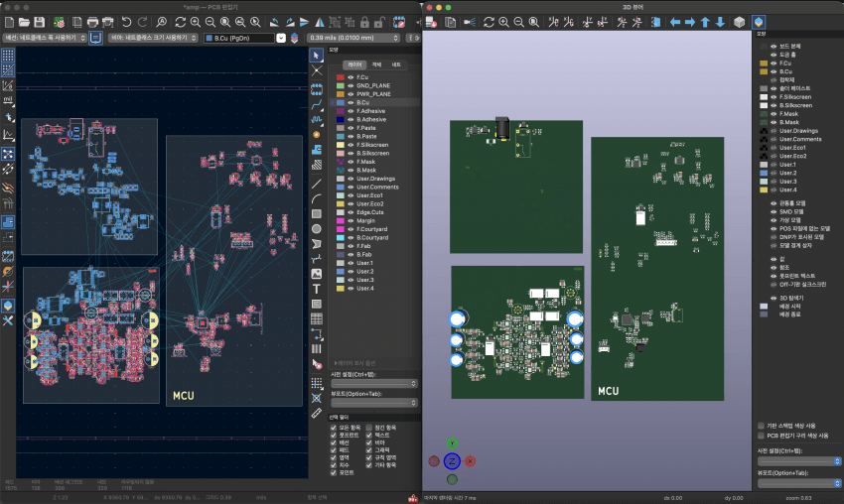Select the B.Cu layer row in PCB editor
Image resolution: width=844 pixels, height=504 pixels.
374,103
